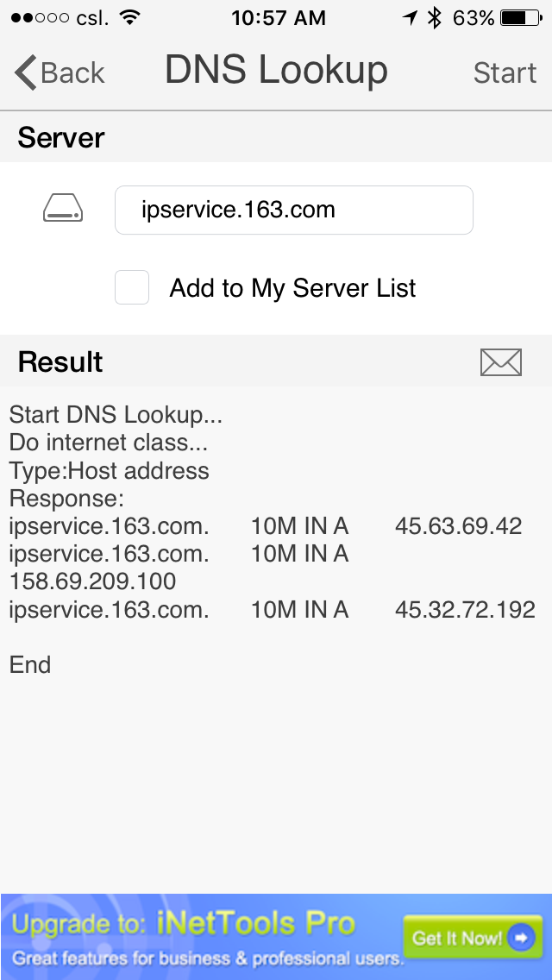
Task: Tap the 158.69.209.100 result address
Action: 92,581
